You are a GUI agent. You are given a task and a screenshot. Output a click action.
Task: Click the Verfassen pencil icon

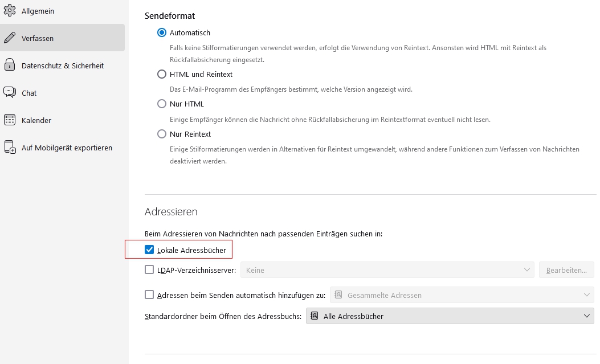[x=10, y=38]
